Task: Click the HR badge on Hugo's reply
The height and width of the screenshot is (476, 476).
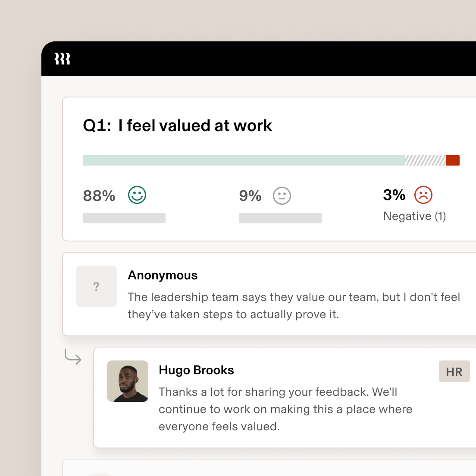Action: [x=454, y=371]
